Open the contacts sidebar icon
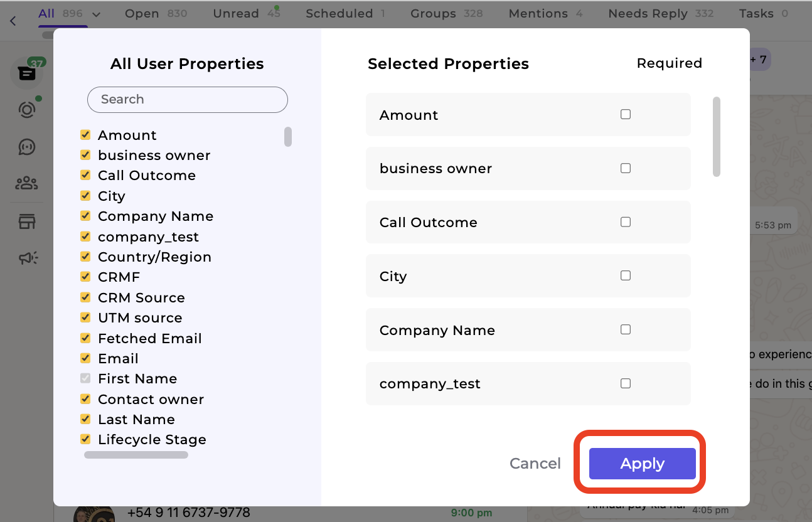 [x=26, y=183]
